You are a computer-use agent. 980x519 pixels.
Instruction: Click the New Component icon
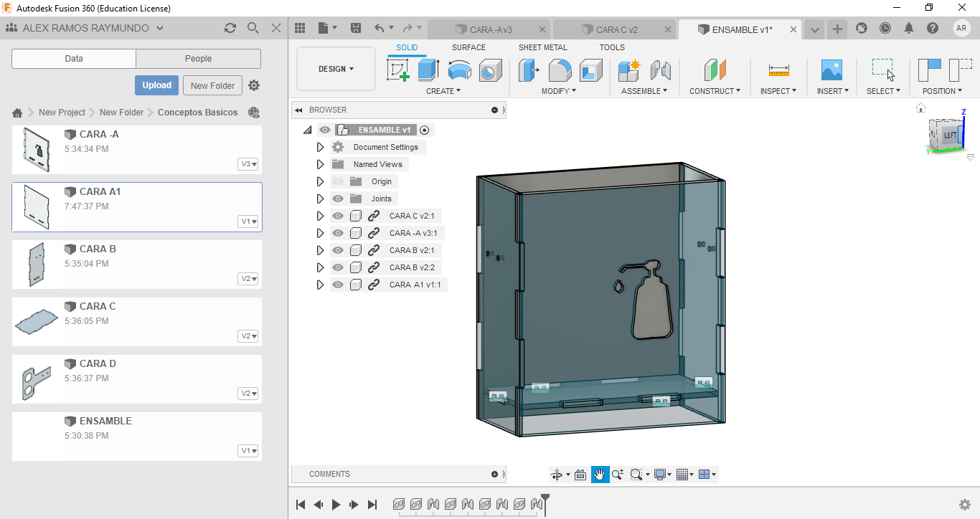pyautogui.click(x=629, y=70)
